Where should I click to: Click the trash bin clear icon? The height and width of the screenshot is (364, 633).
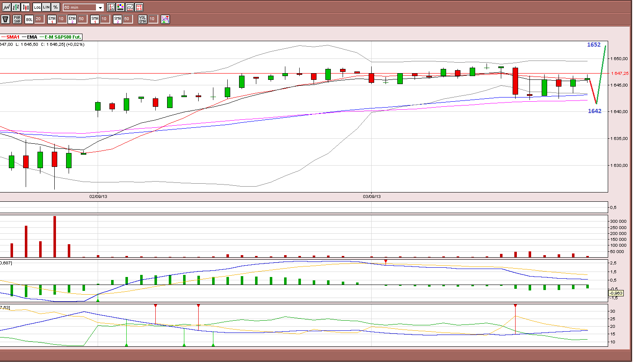5,19
